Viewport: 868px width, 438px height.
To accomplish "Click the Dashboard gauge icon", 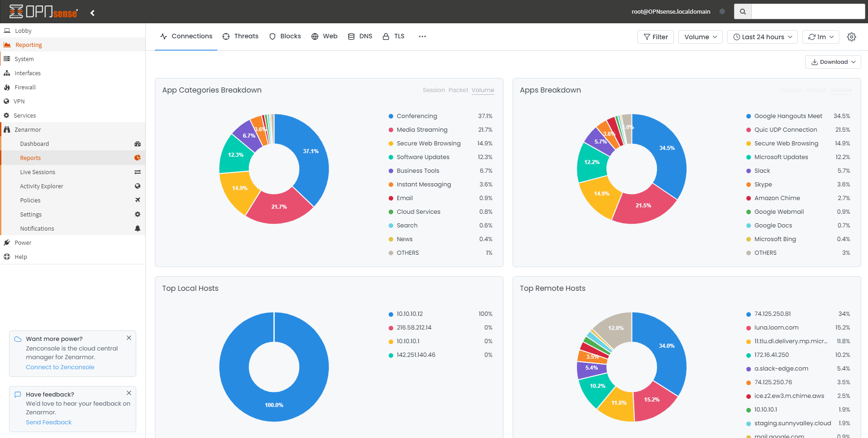I will (138, 144).
